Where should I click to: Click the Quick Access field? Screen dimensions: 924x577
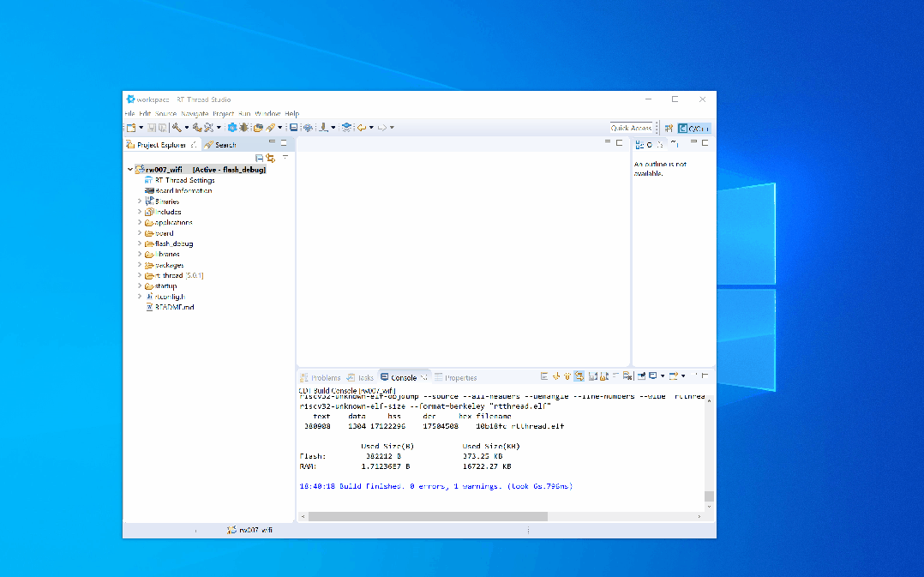click(x=632, y=126)
